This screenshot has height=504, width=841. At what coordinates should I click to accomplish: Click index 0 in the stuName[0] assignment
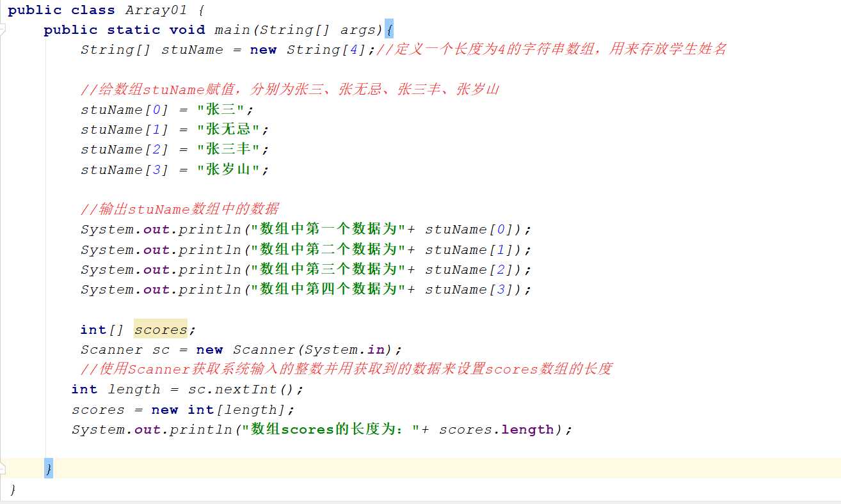[x=156, y=110]
